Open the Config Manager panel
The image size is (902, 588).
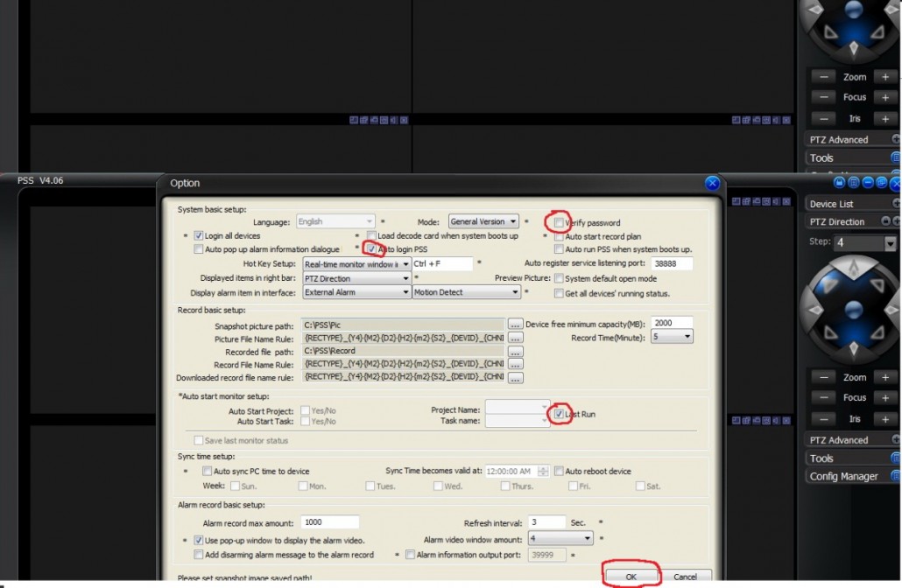(844, 477)
